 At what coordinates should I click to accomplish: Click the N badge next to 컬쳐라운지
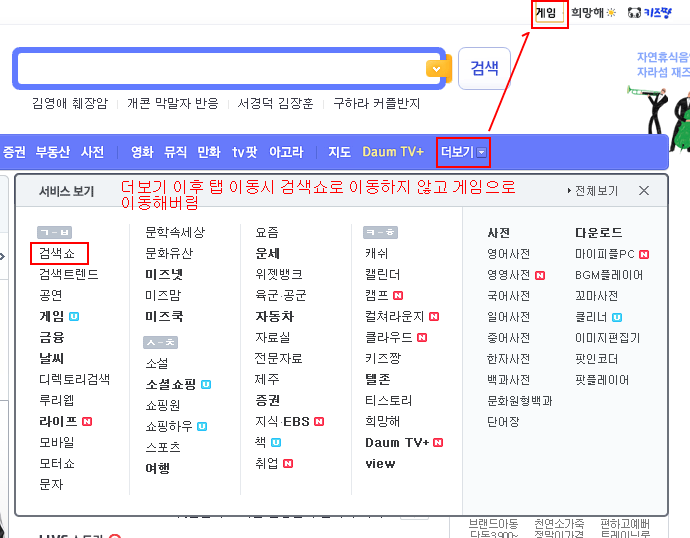click(434, 316)
